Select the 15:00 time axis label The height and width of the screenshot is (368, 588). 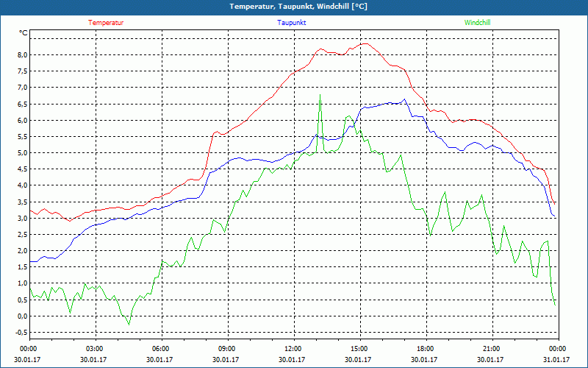[x=359, y=349]
